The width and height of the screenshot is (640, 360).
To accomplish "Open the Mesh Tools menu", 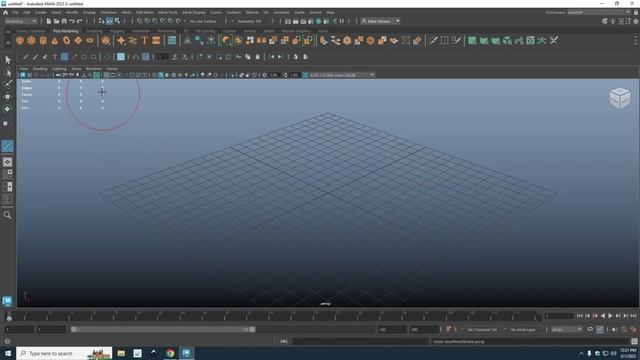I will pos(168,13).
